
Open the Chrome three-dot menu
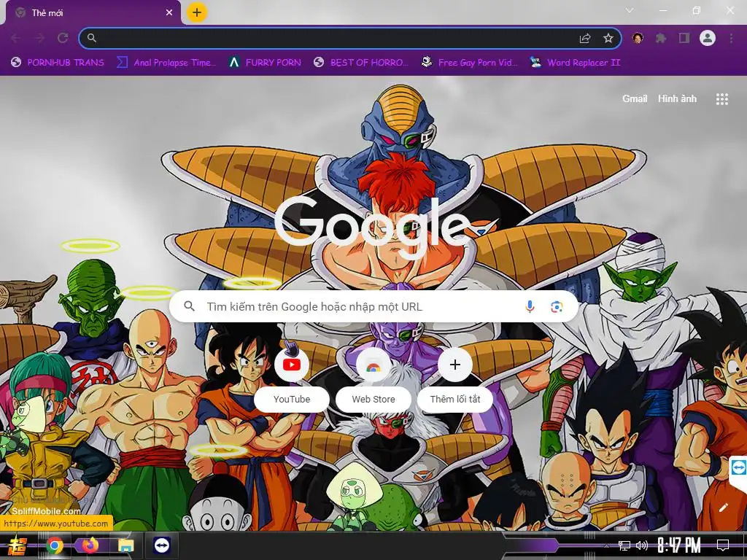pyautogui.click(x=731, y=38)
